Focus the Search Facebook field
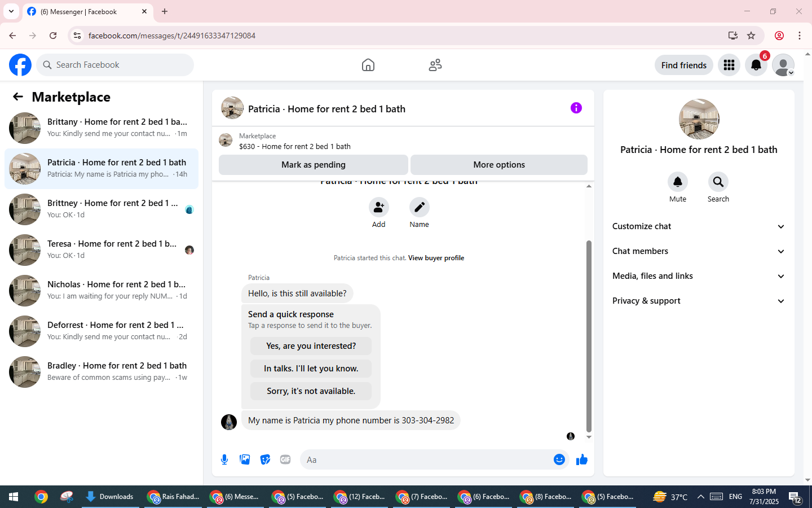Screen dimensions: 812x508 (x=115, y=65)
